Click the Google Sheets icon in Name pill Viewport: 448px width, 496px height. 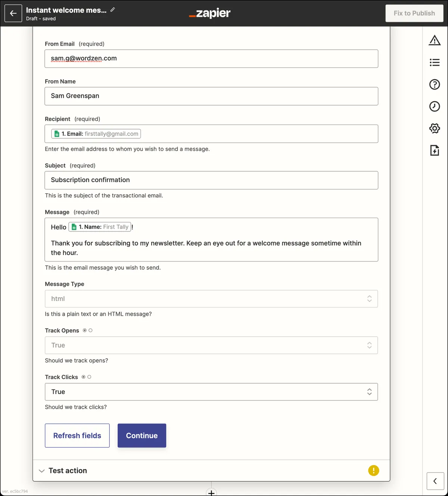point(74,227)
